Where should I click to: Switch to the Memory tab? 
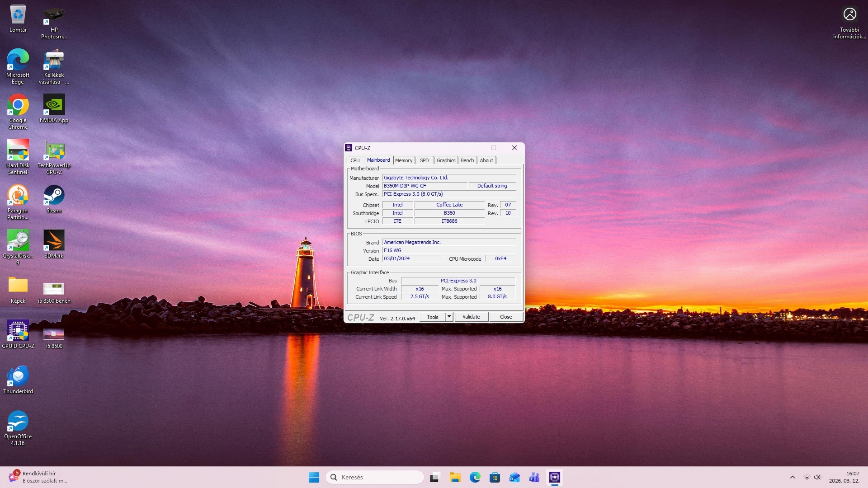[x=403, y=160]
